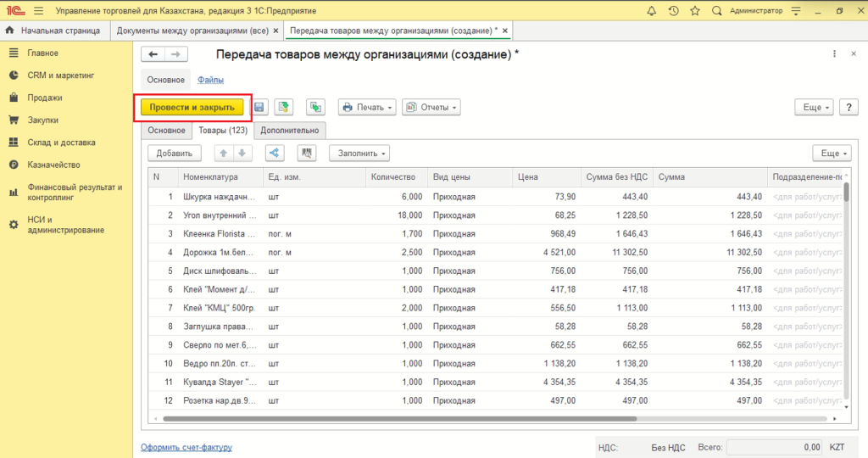Close the Передача товаров (создание) tab
Viewport: 868px width, 458px height.
(505, 31)
